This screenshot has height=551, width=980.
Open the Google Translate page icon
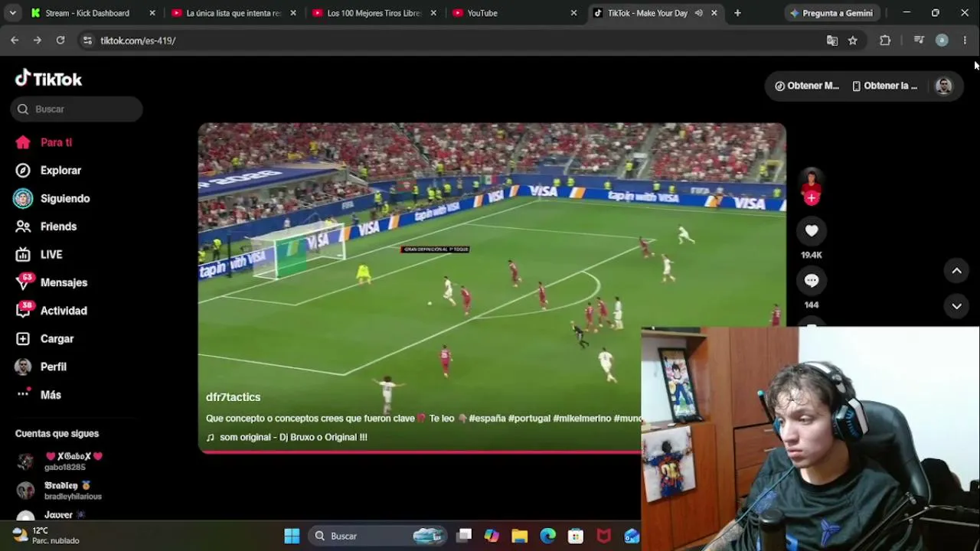pyautogui.click(x=832, y=41)
